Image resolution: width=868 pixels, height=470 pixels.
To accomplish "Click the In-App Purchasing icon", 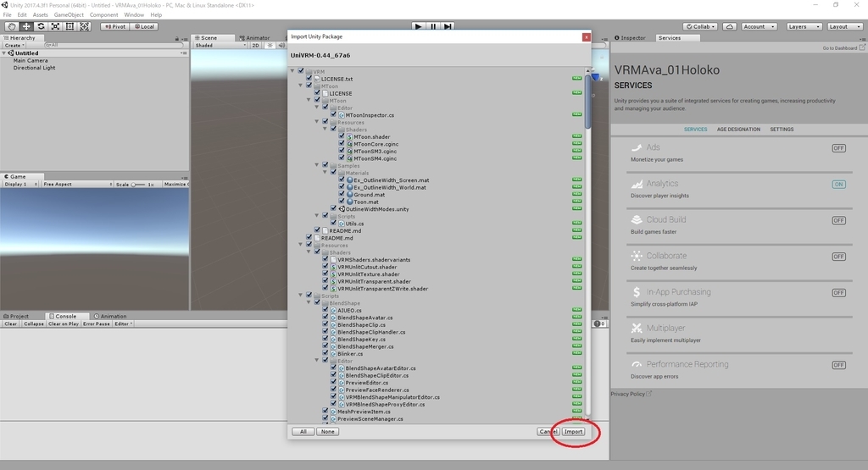I will [637, 292].
